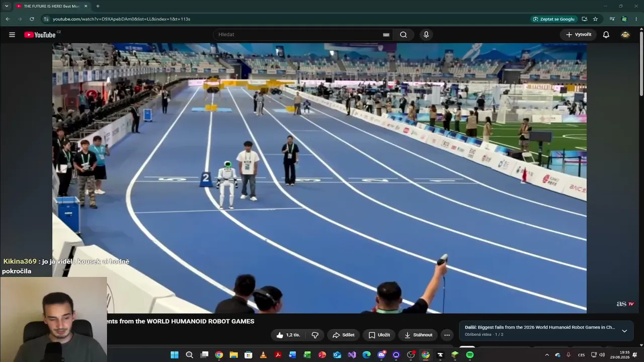Click the Sdílet share button
The height and width of the screenshot is (362, 644).
pos(344,335)
